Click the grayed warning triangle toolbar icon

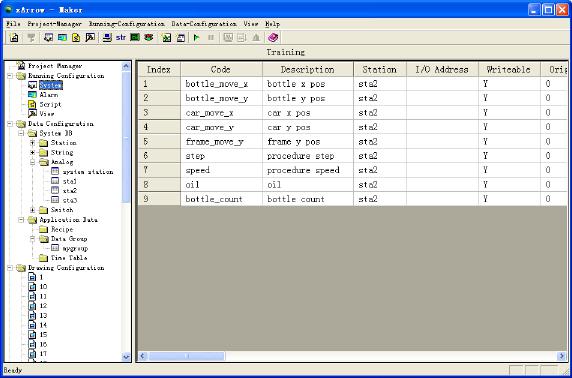coord(256,38)
